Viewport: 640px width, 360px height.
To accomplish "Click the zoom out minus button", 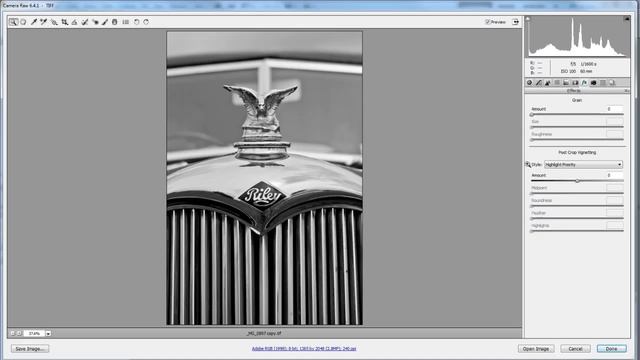I will click(12, 333).
